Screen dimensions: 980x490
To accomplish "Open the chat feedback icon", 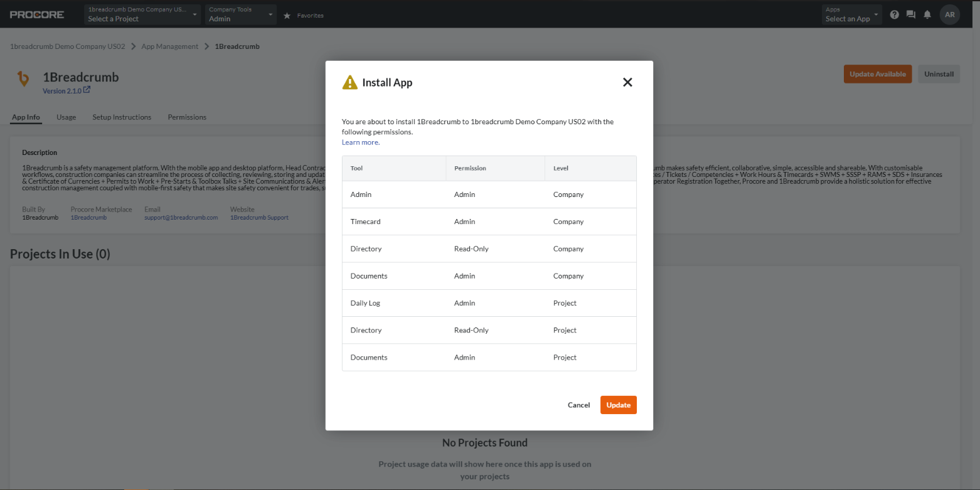I will point(911,15).
